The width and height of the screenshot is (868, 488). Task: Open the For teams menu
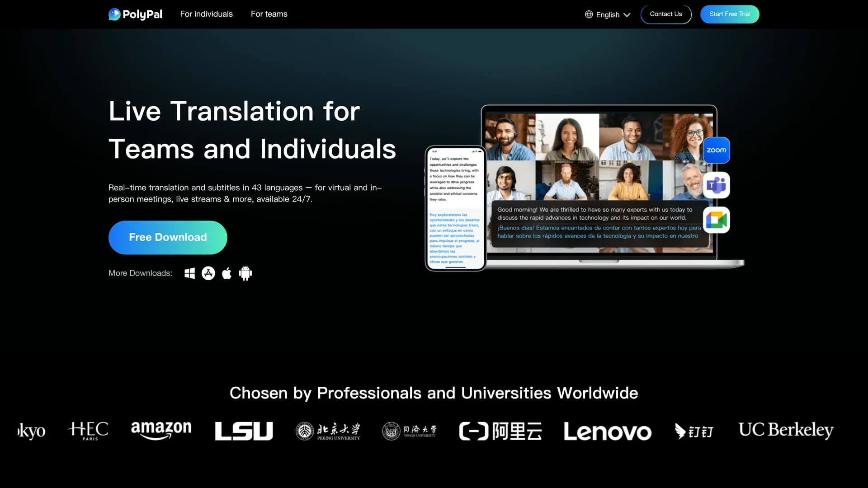pos(269,14)
